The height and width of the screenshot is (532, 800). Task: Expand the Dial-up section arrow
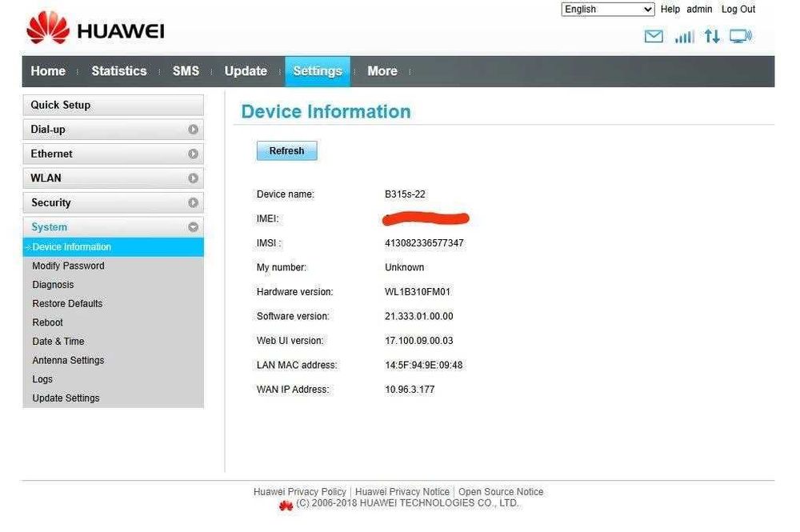tap(193, 130)
